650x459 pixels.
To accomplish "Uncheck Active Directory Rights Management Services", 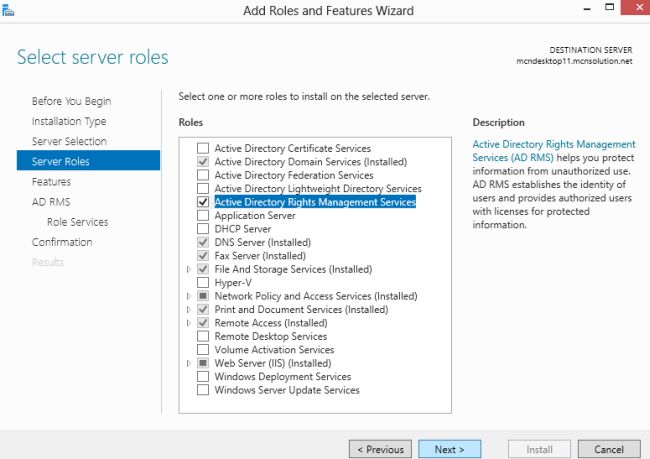I will pos(204,202).
